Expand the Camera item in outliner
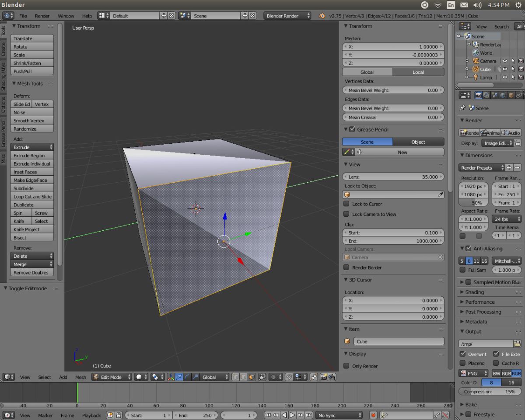525x420 pixels. pos(466,61)
